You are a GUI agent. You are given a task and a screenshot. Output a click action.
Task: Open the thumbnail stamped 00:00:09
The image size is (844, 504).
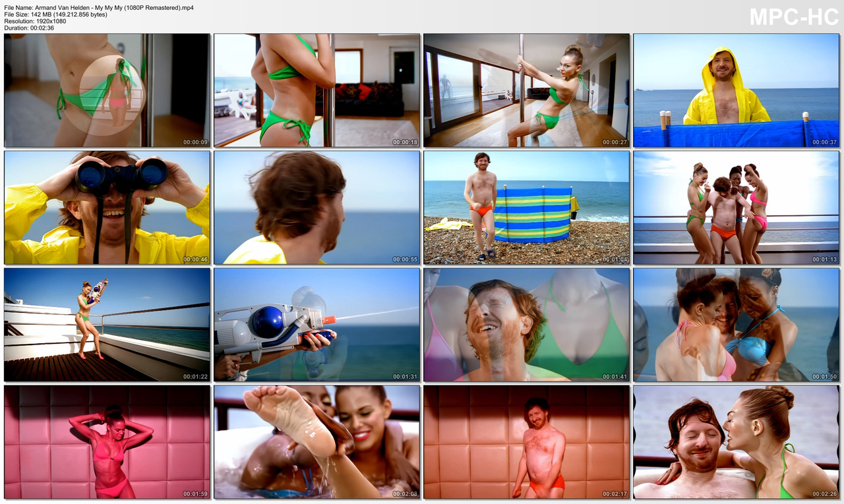[x=107, y=90]
